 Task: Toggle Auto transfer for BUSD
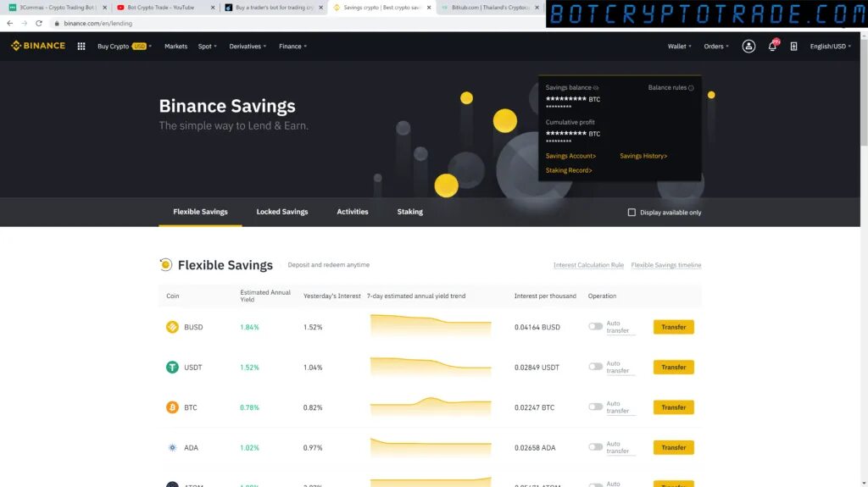[x=596, y=327]
